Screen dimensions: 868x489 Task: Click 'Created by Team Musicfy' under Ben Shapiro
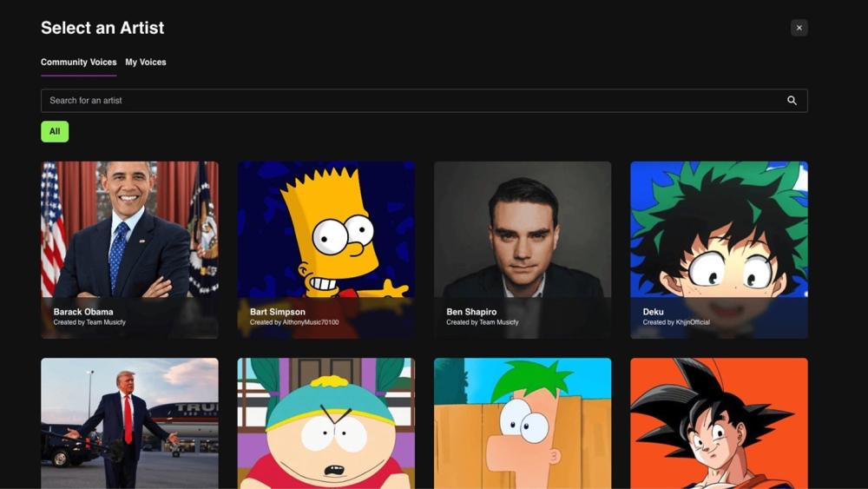483,322
